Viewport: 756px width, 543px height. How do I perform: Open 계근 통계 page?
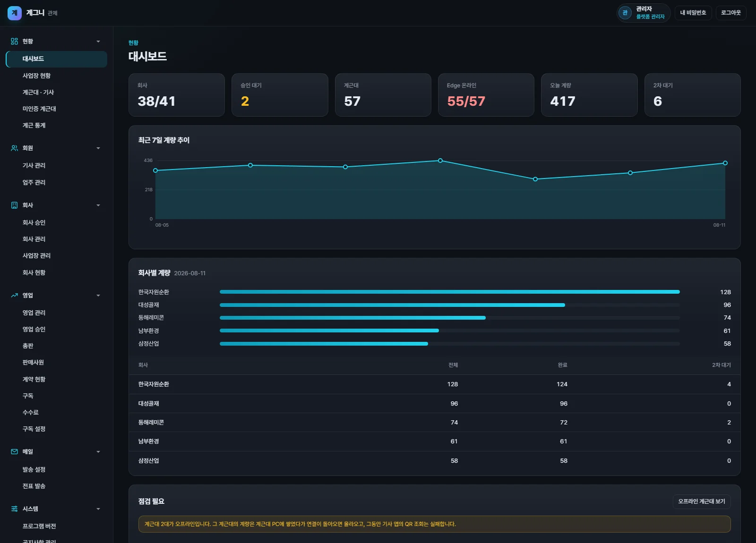click(57, 125)
